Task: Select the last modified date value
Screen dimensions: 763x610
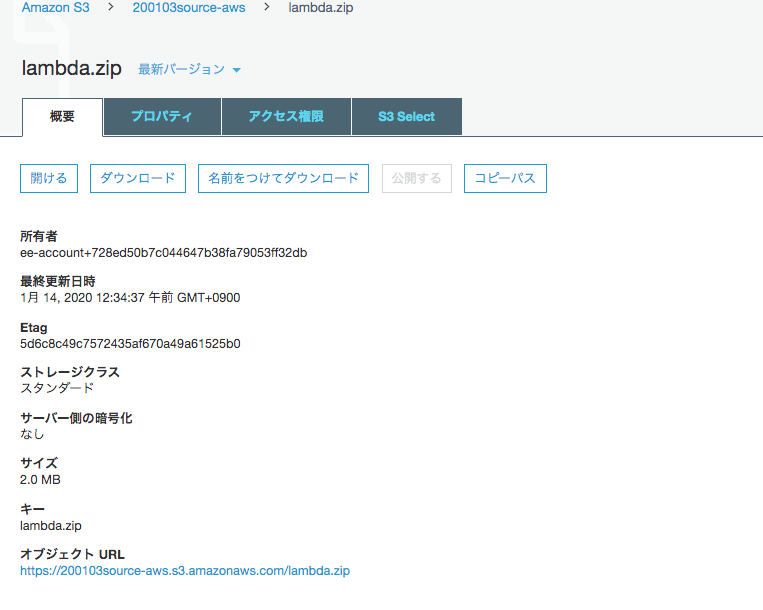Action: (130, 298)
